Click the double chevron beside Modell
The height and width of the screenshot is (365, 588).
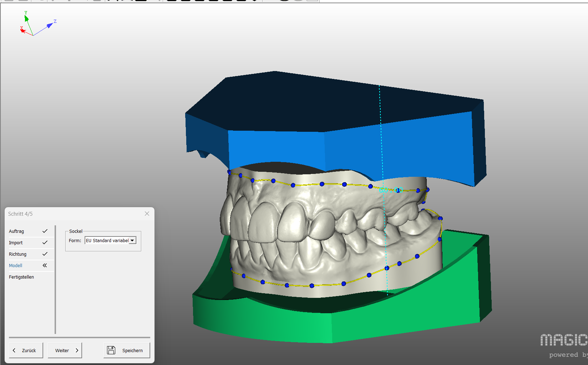(x=45, y=265)
